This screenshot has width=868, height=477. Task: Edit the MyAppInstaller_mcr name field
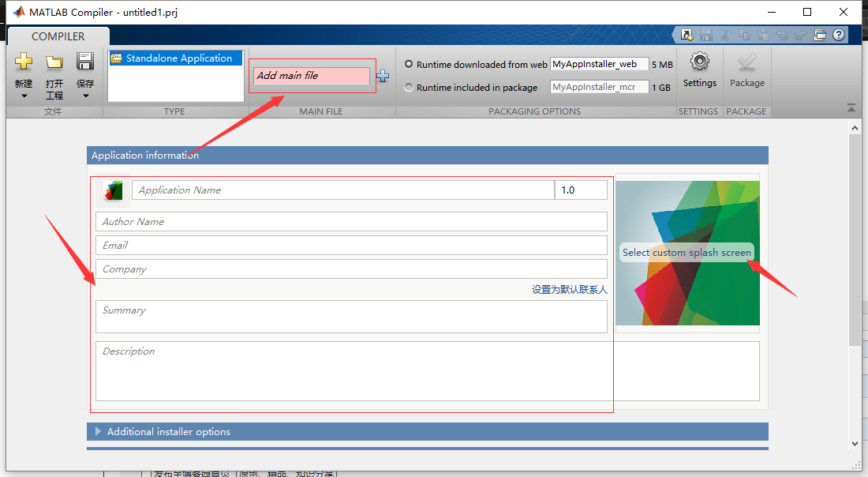coord(600,87)
